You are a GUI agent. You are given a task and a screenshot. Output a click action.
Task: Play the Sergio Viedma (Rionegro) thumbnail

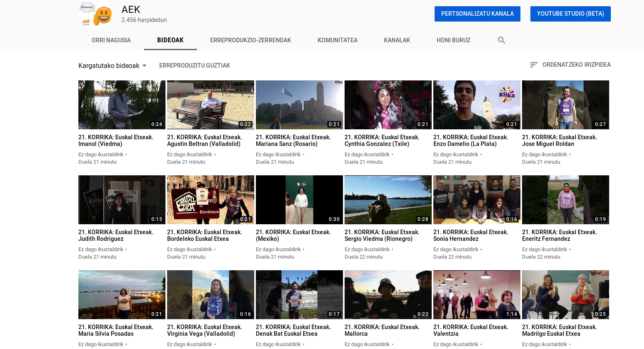[x=388, y=200]
